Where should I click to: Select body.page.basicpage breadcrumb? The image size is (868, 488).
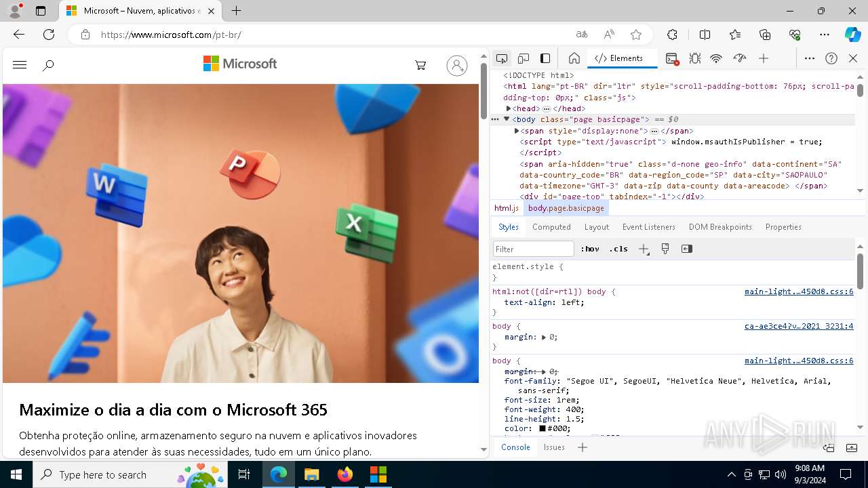(x=566, y=208)
